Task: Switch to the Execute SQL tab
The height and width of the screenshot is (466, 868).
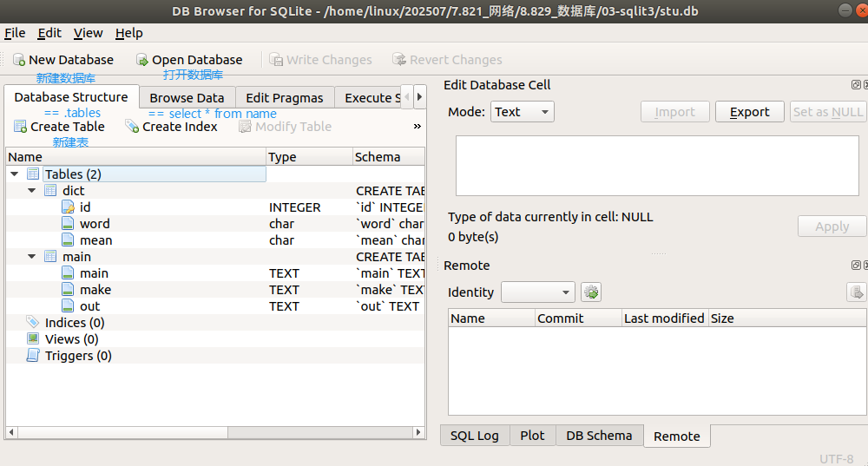Action: point(368,98)
